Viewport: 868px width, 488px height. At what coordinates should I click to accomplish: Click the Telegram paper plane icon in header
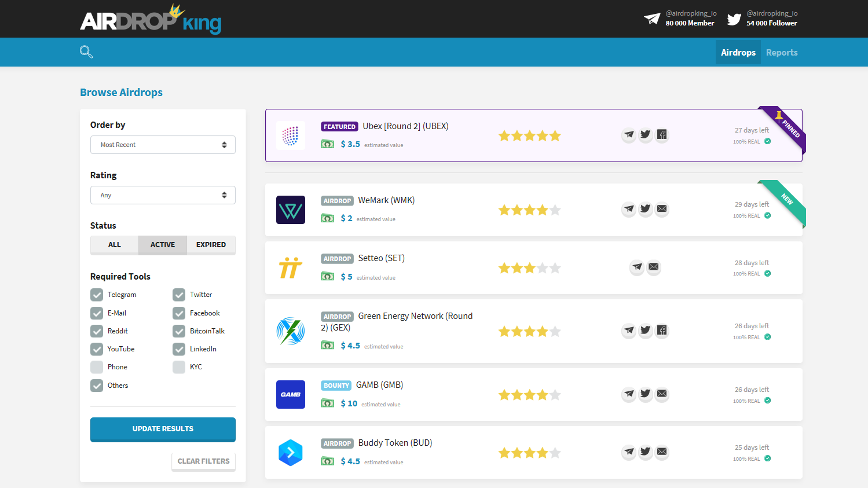pyautogui.click(x=652, y=19)
